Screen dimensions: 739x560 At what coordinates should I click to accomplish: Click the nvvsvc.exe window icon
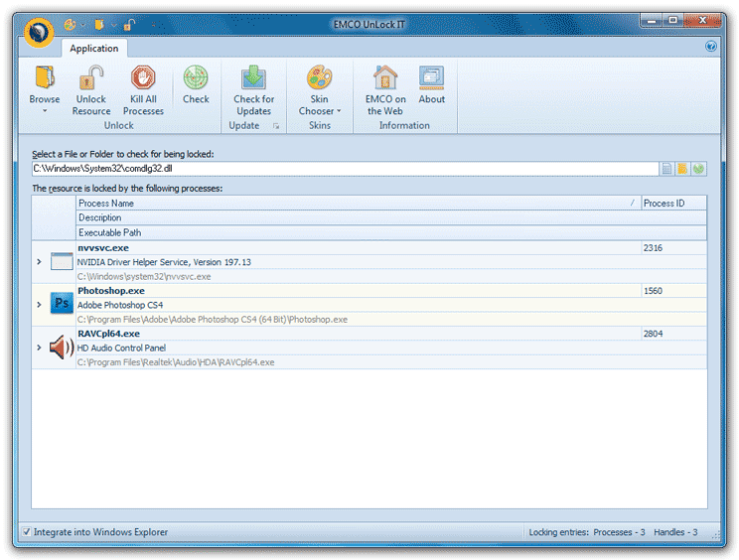click(x=62, y=261)
